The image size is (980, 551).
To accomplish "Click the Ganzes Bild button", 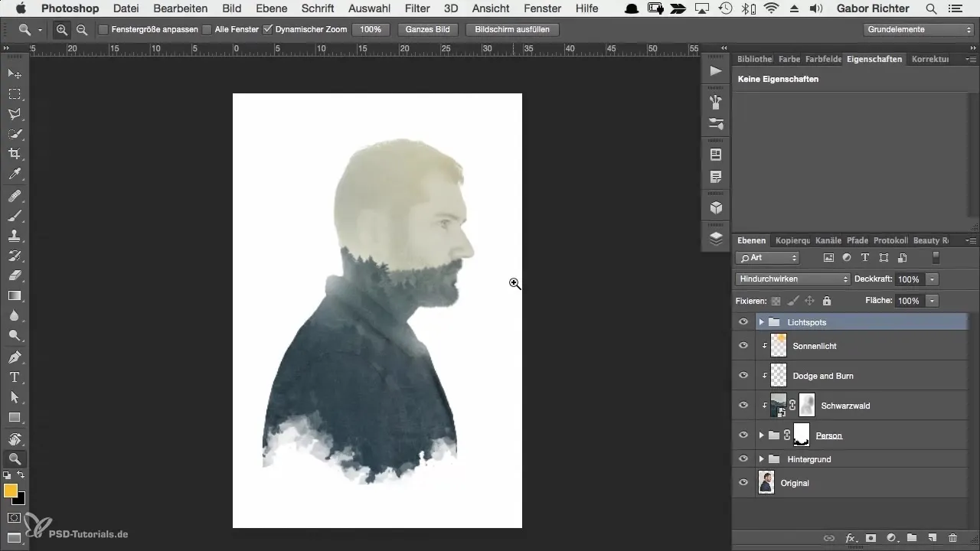I will pos(429,30).
